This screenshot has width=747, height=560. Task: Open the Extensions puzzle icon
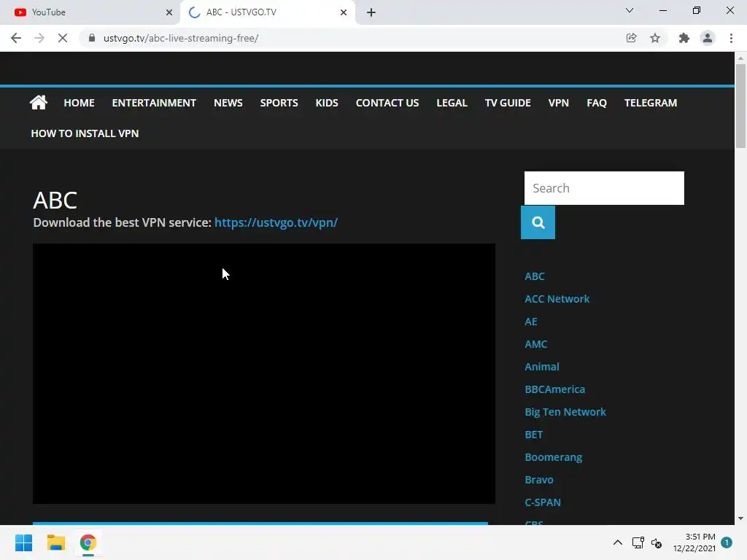[x=684, y=38]
